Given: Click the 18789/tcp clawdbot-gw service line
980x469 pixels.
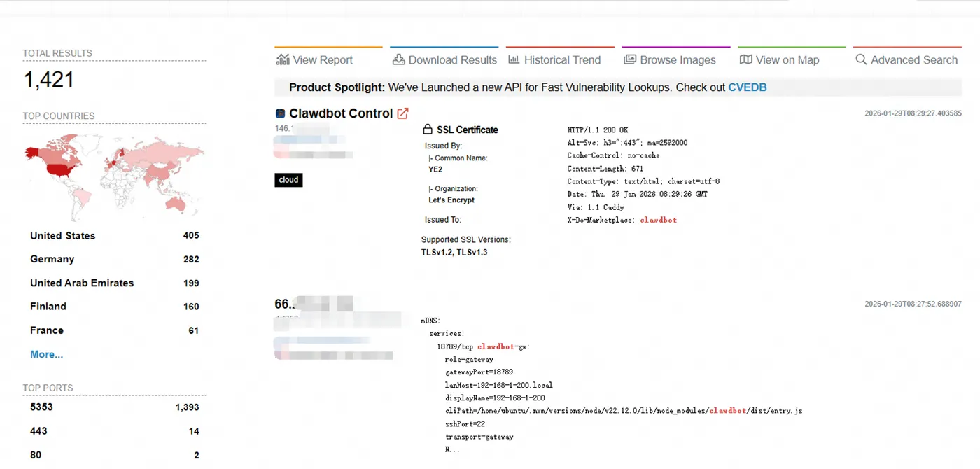Looking at the screenshot, I should (x=483, y=346).
